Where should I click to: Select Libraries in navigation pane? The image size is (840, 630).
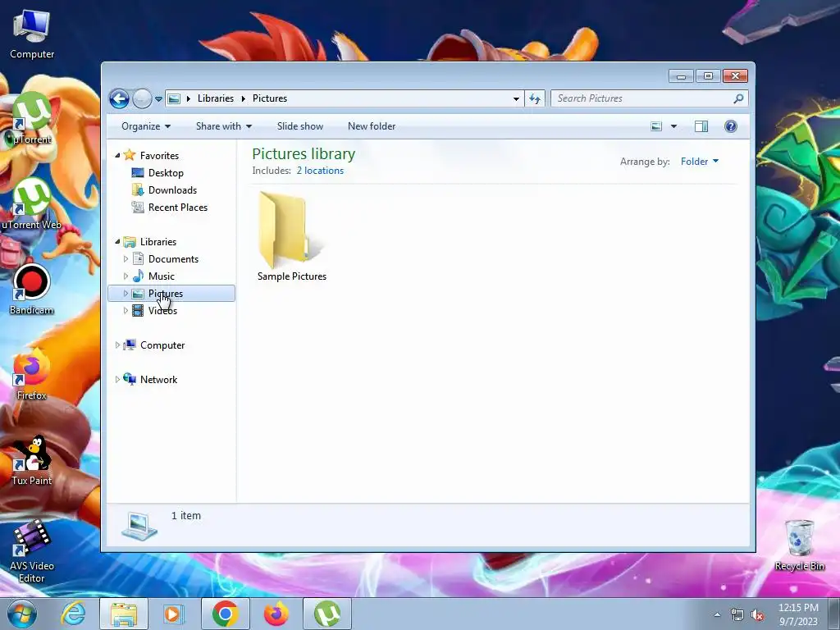[x=158, y=242]
